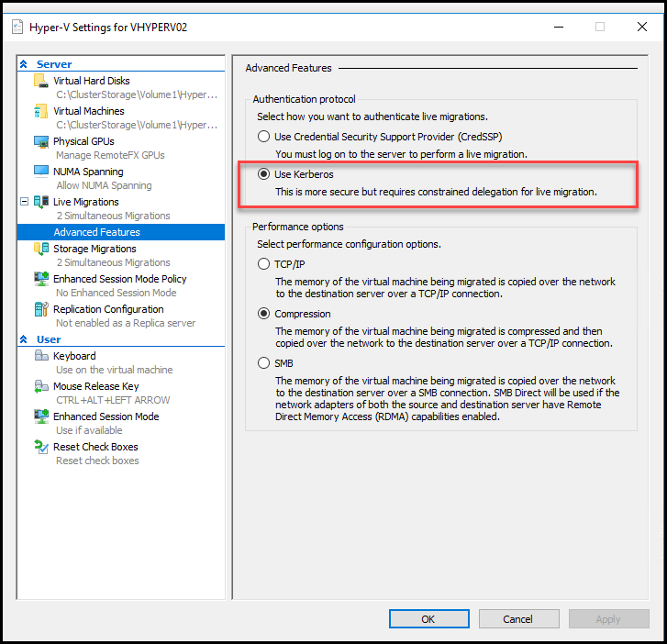Select Advanced Features in the tree
This screenshot has width=667, height=644.
coord(121,232)
